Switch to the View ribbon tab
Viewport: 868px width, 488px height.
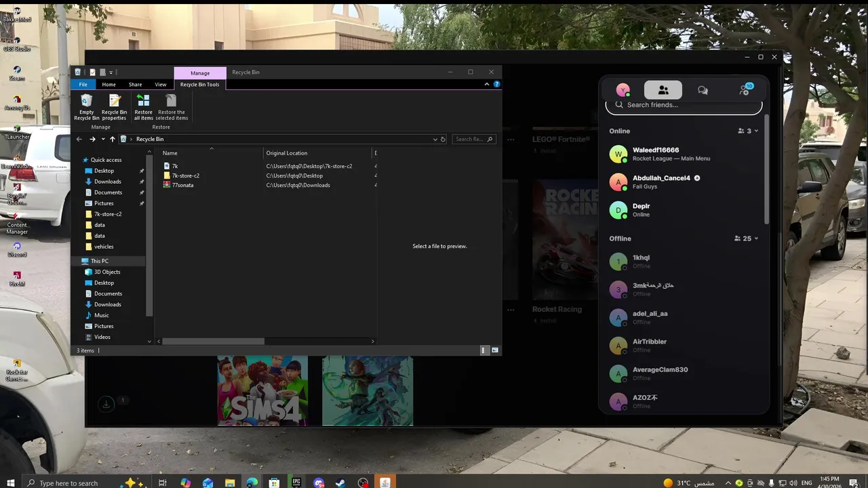coord(161,85)
